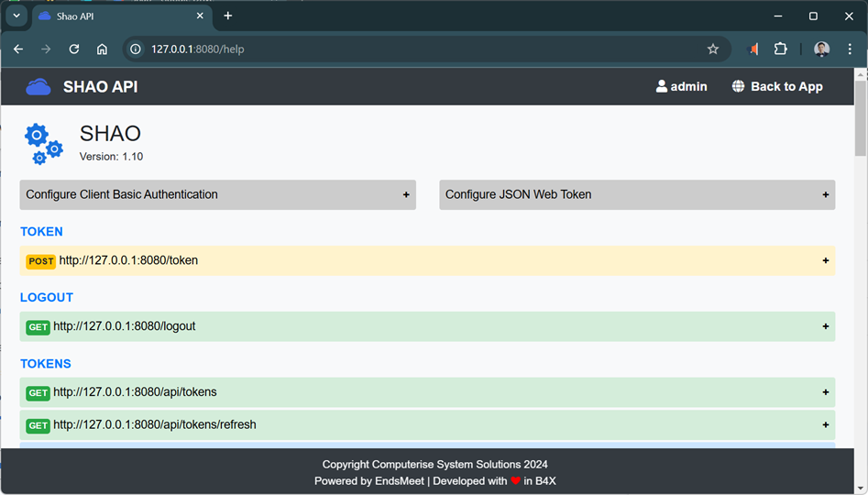The width and height of the screenshot is (868, 495).
Task: Click the admin user icon
Action: 662,86
